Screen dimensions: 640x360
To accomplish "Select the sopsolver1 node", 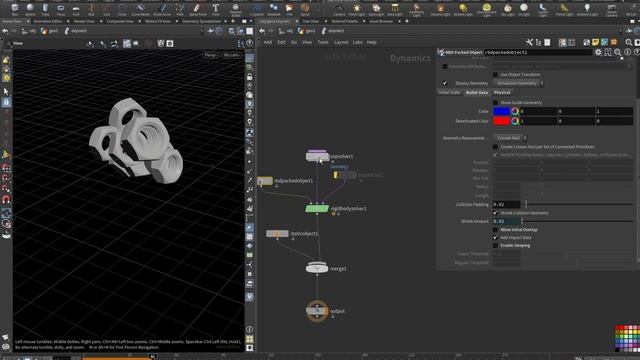I will pyautogui.click(x=317, y=156).
